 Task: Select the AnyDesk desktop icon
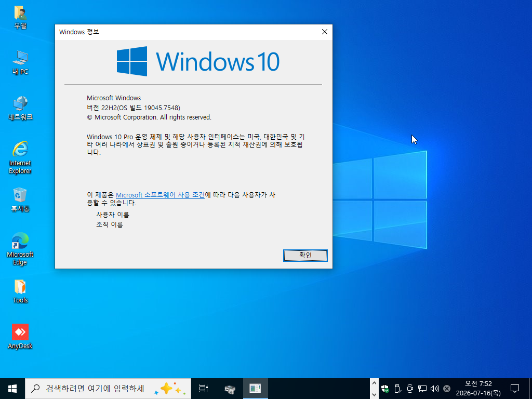click(x=20, y=337)
